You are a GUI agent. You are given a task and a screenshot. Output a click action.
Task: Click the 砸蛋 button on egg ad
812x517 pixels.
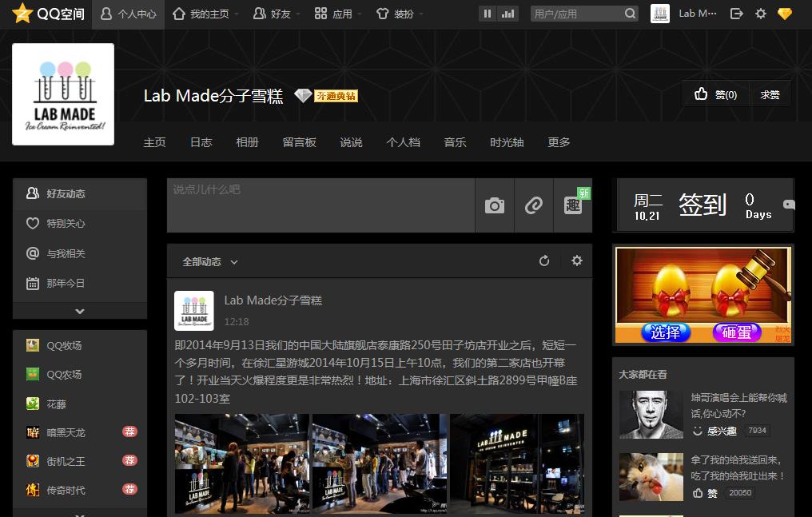click(736, 332)
